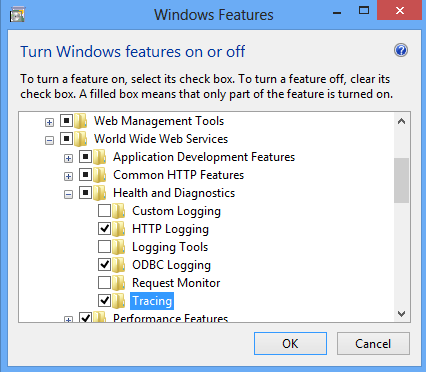Check the Request Monitor checkbox
Viewport: 426px width, 372px height.
click(x=104, y=283)
